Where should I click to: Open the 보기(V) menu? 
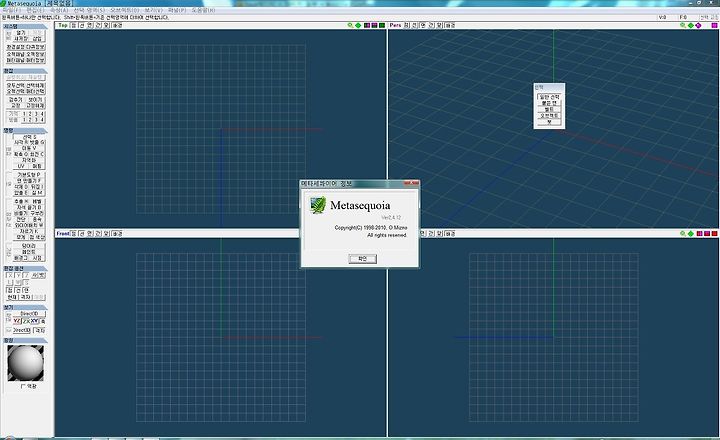point(153,10)
